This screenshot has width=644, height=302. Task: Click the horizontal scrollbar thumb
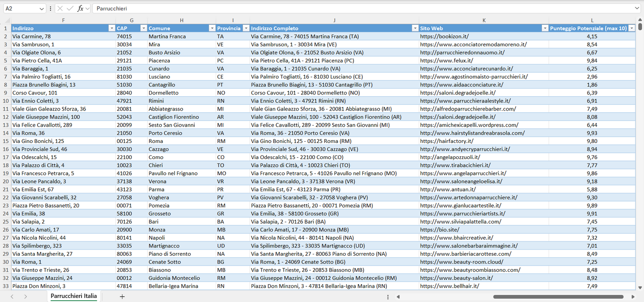pos(558,297)
